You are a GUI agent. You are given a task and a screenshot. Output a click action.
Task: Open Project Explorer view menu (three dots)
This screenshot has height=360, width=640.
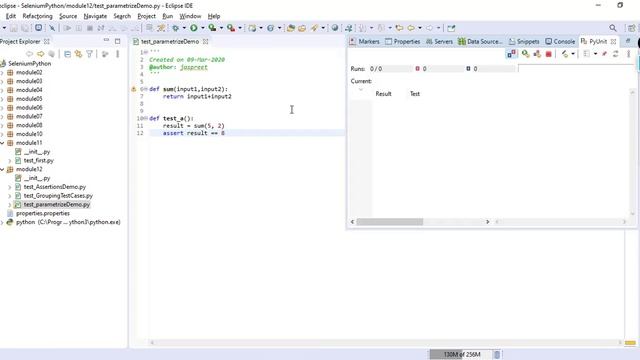click(118, 54)
